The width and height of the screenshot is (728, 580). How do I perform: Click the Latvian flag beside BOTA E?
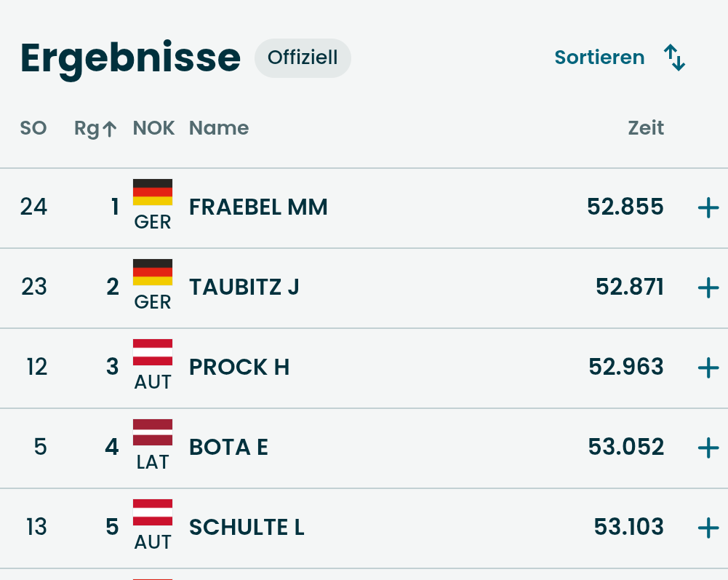(x=153, y=432)
